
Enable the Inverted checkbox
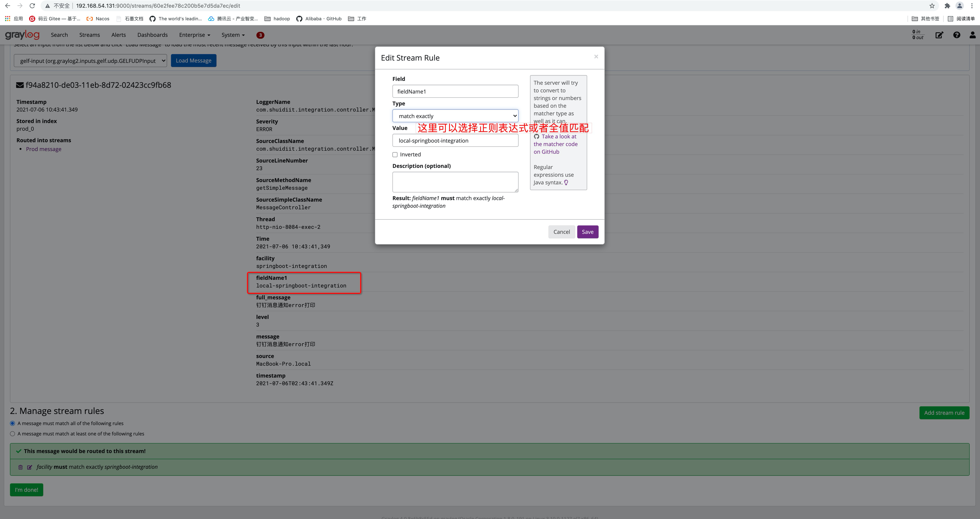[x=395, y=154]
